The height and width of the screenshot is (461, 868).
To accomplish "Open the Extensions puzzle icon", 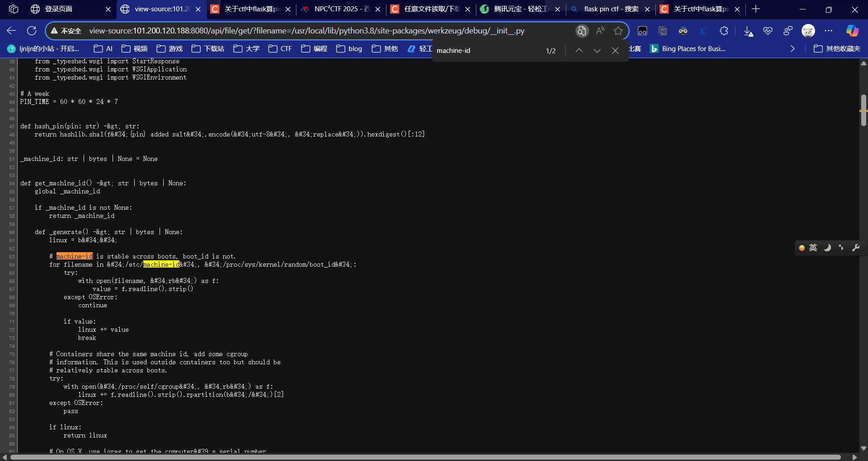I will pyautogui.click(x=724, y=31).
